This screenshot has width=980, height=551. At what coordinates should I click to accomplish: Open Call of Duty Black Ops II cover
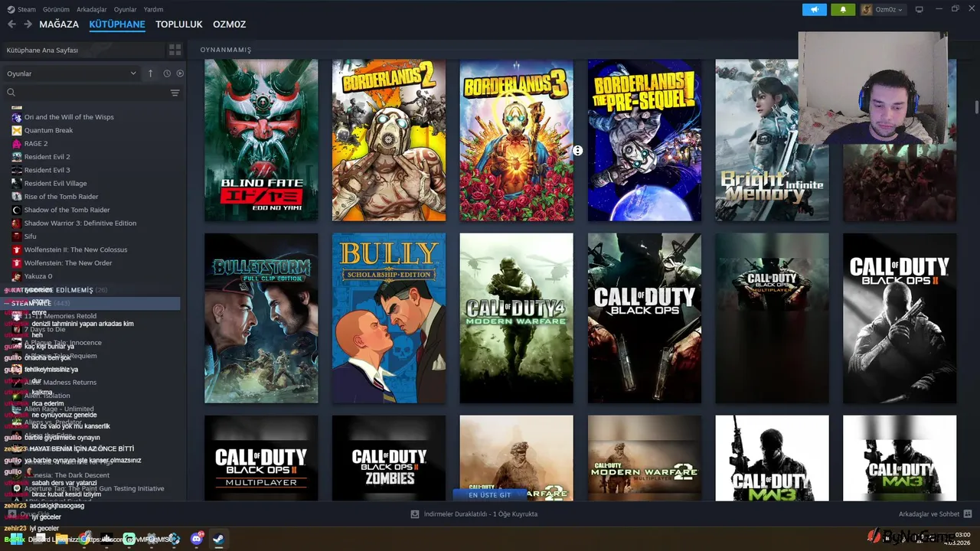point(900,318)
